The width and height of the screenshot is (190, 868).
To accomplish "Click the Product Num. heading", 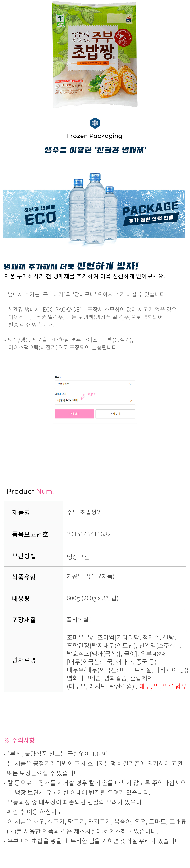I will click(30, 491).
